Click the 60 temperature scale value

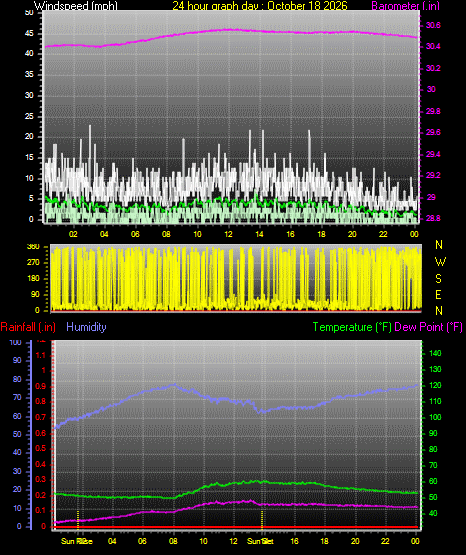click(433, 481)
